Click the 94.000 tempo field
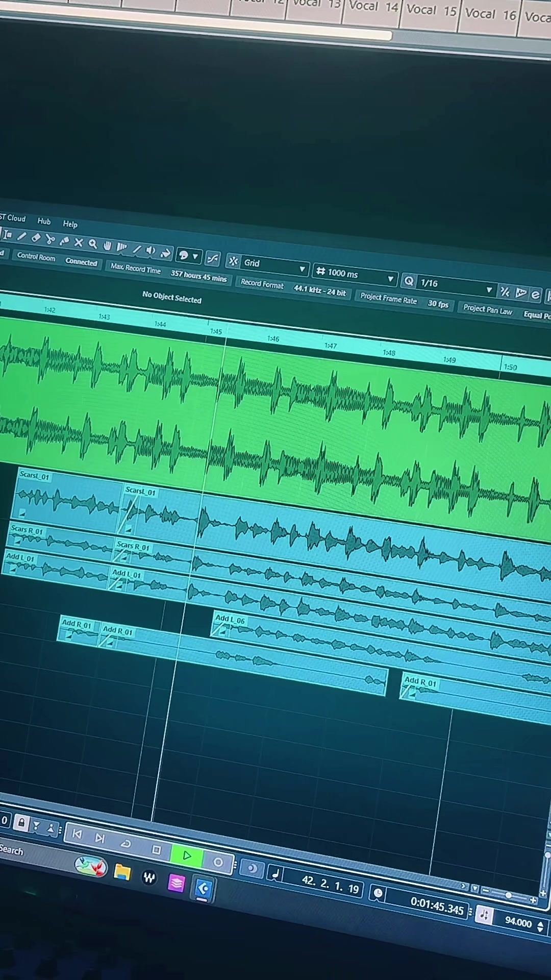 (518, 921)
